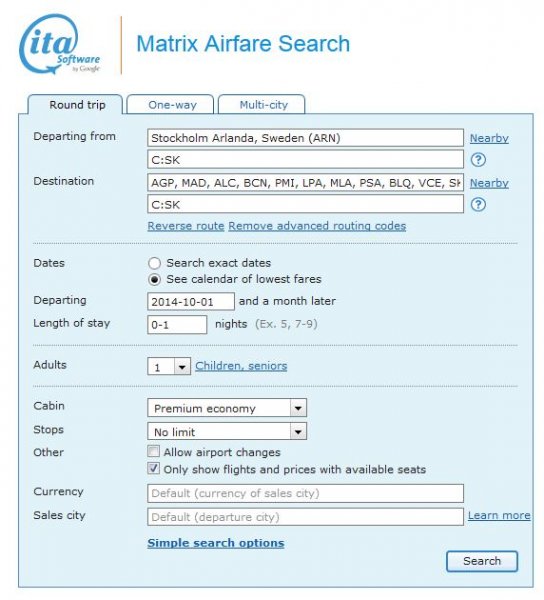Switch to the Multi-city tab

pos(262,104)
